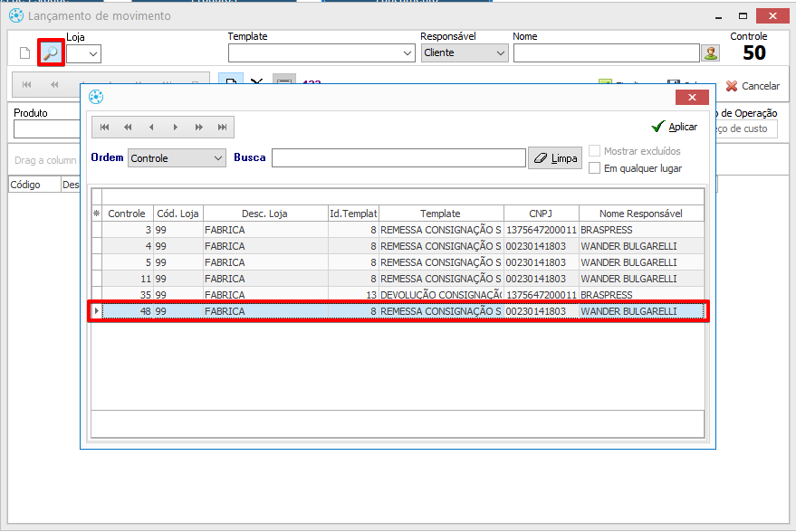796x532 pixels.
Task: Select the row with Controle 48
Action: 398,311
